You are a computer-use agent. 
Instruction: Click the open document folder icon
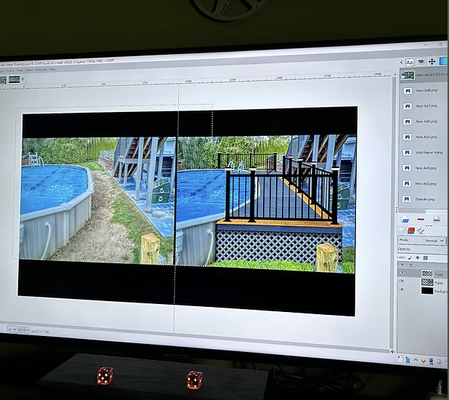tap(405, 219)
